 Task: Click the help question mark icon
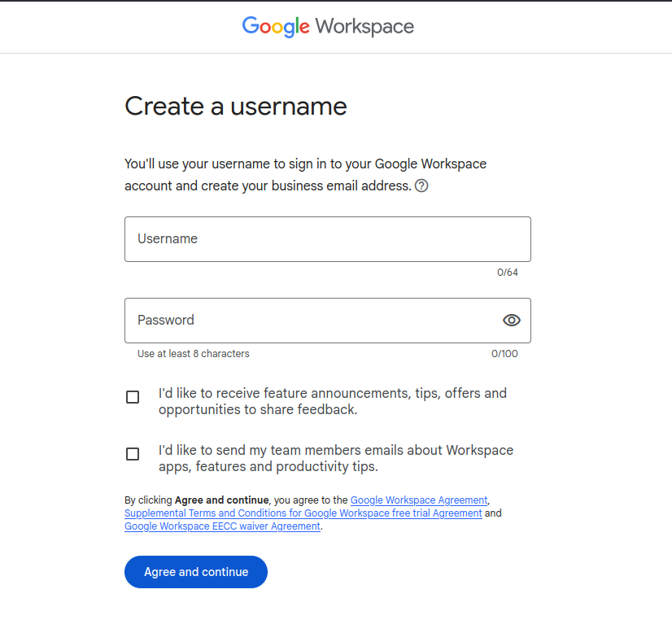[x=421, y=186]
